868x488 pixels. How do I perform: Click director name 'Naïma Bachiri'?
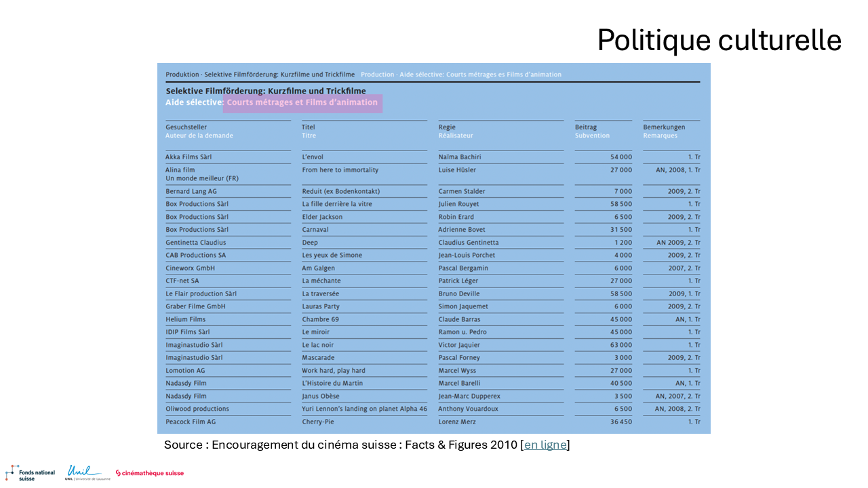tap(460, 157)
